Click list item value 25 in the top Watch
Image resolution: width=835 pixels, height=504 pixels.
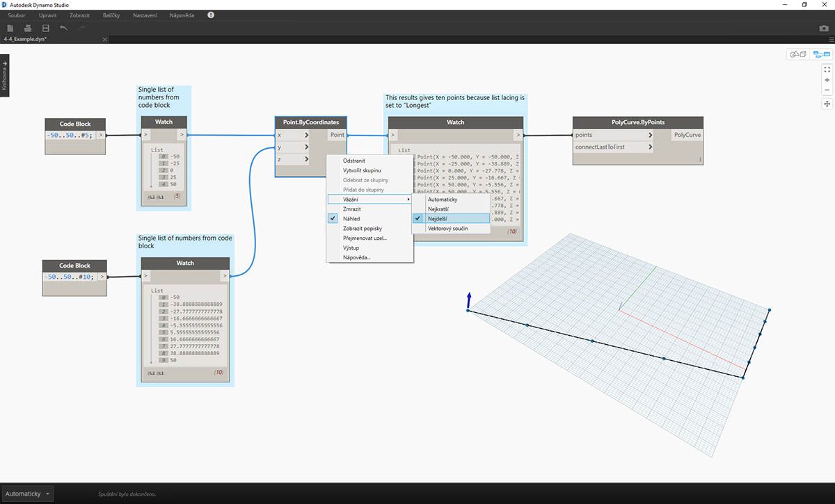point(174,177)
